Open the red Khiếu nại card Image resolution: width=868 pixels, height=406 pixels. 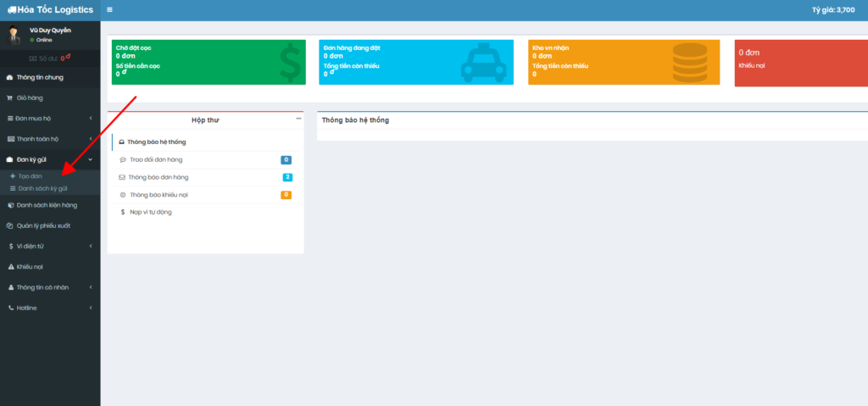pos(801,63)
